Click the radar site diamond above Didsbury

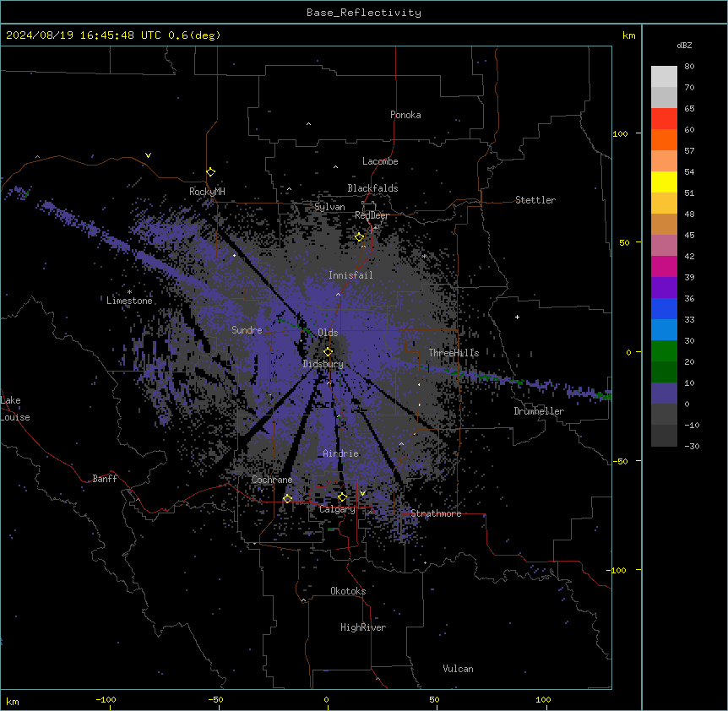pos(329,351)
